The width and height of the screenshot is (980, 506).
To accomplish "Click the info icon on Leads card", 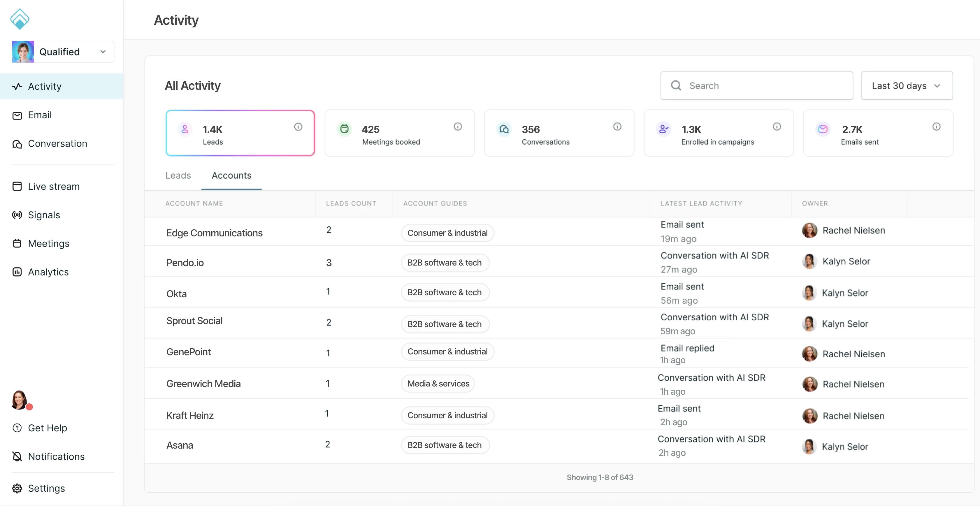I will 298,127.
